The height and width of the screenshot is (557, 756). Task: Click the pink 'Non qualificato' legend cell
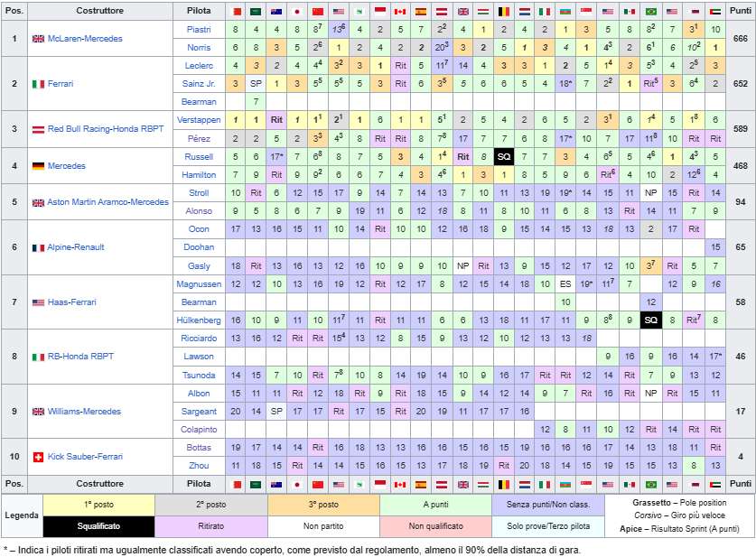click(x=436, y=526)
